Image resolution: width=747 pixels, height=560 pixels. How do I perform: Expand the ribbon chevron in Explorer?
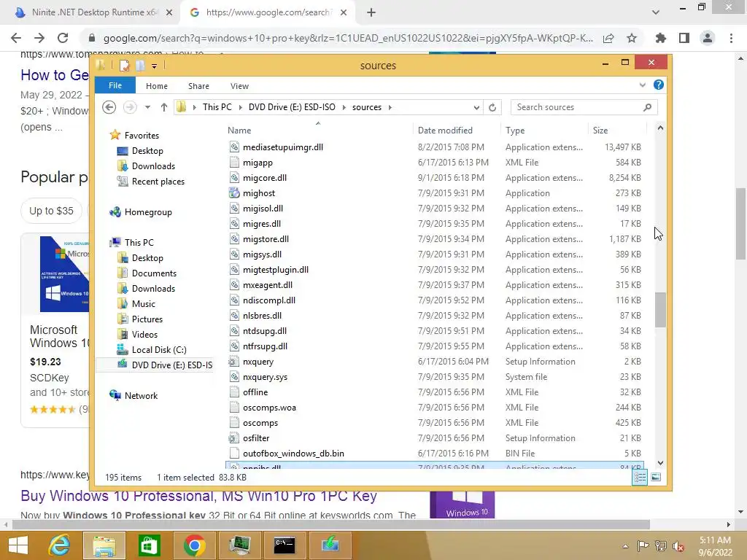pos(642,85)
